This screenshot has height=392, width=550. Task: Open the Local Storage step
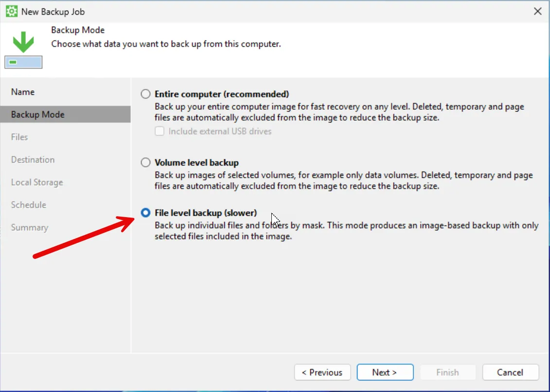[x=37, y=182]
